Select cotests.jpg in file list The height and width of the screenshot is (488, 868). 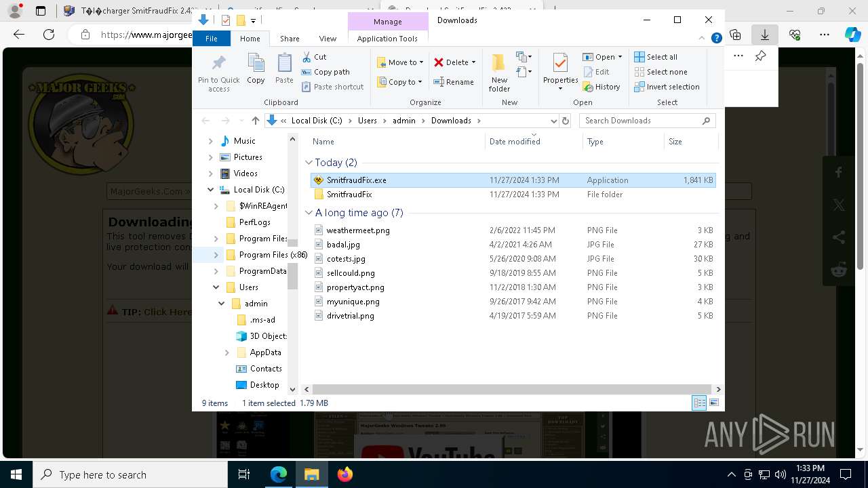click(513, 259)
